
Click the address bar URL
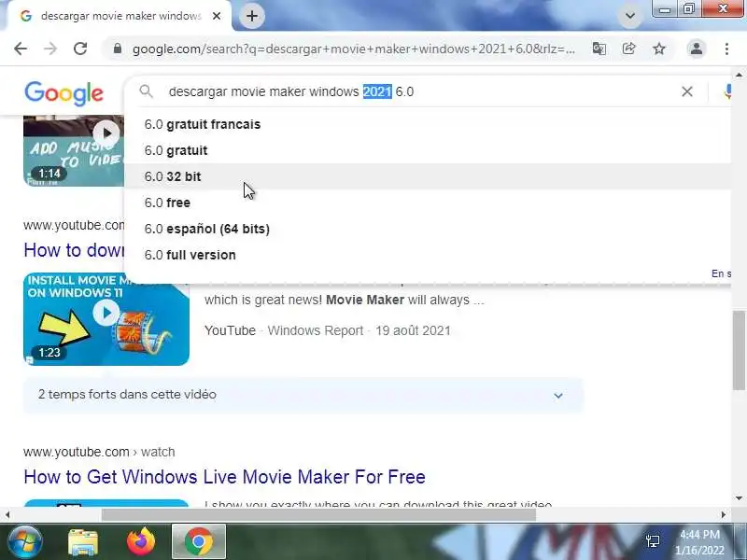pyautogui.click(x=354, y=49)
